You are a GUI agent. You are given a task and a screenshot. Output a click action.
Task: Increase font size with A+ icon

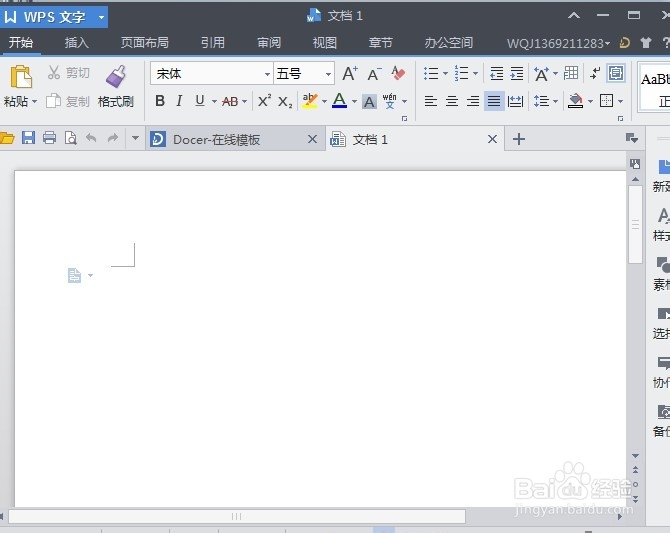(350, 74)
